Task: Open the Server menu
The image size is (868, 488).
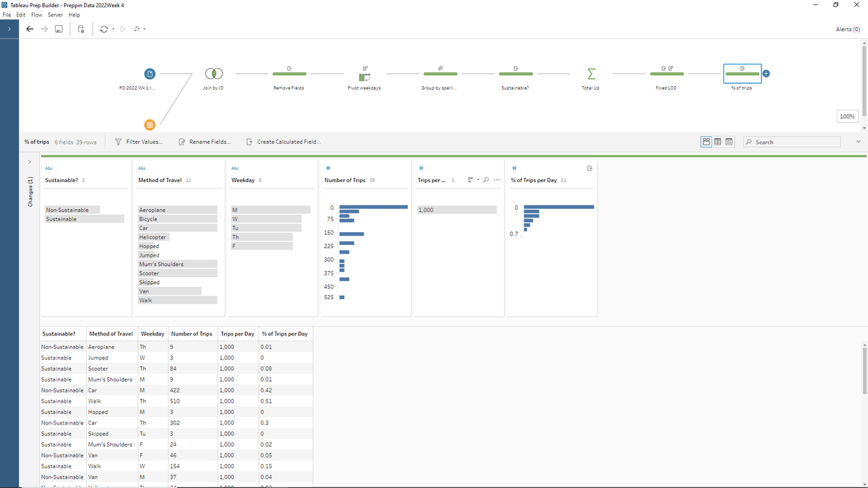Action: coord(56,15)
